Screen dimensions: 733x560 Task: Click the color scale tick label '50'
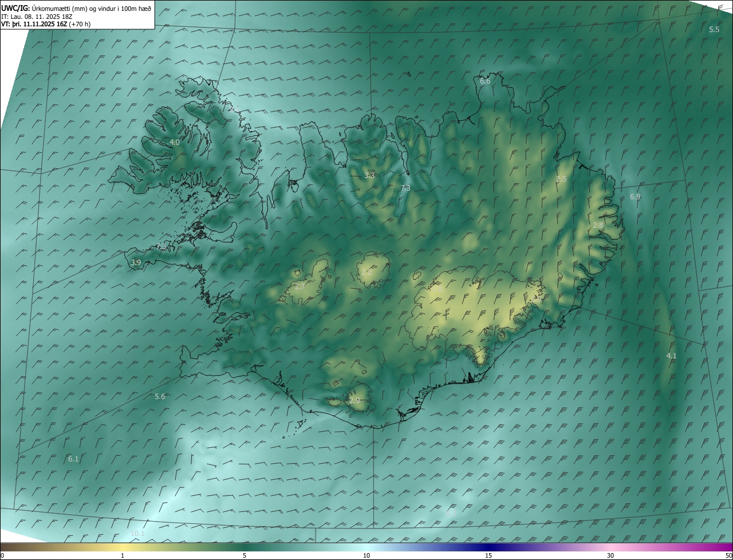728,555
